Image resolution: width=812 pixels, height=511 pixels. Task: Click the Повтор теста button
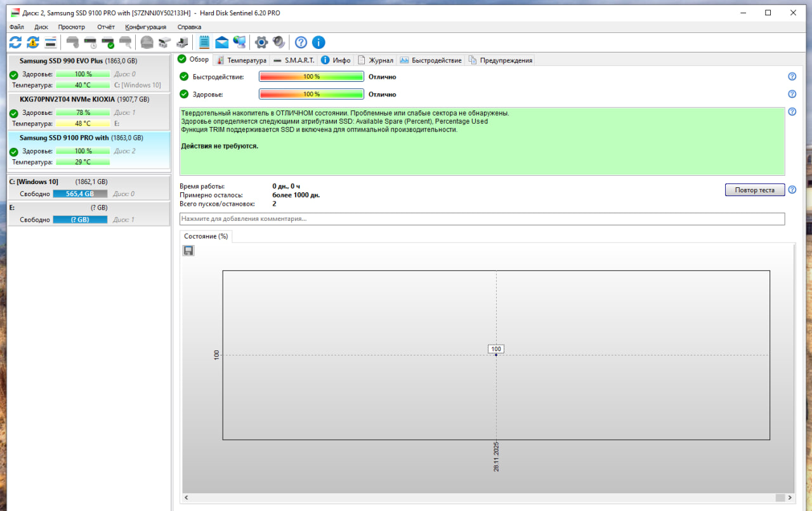pos(755,190)
